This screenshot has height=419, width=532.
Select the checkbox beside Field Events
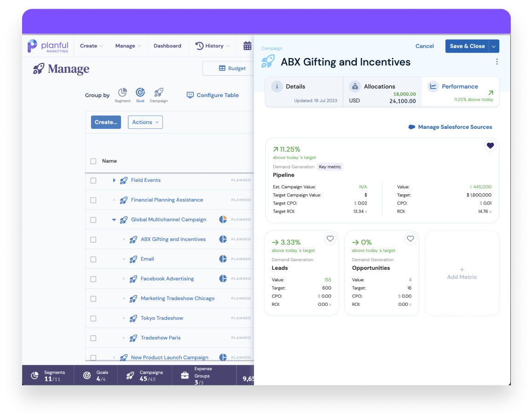(x=93, y=180)
